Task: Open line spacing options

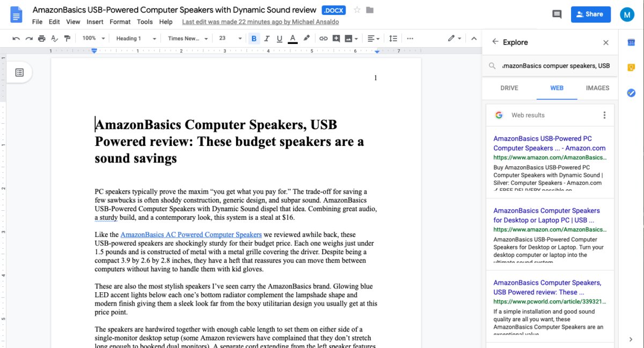Action: [x=393, y=39]
